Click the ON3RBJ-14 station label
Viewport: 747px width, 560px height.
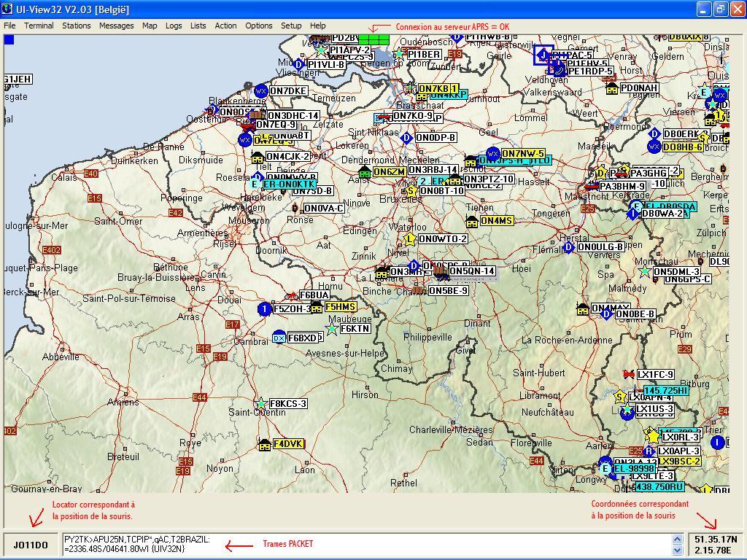tap(433, 169)
